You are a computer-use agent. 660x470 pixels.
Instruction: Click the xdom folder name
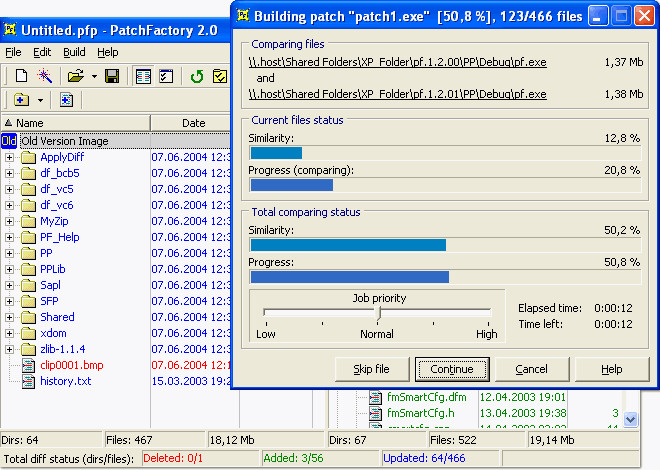(53, 333)
